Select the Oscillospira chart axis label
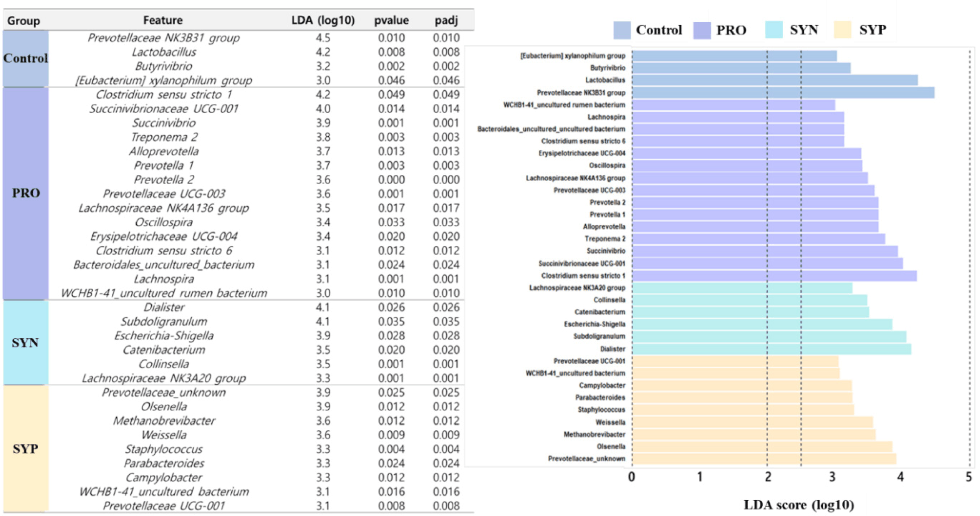 pyautogui.click(x=607, y=166)
